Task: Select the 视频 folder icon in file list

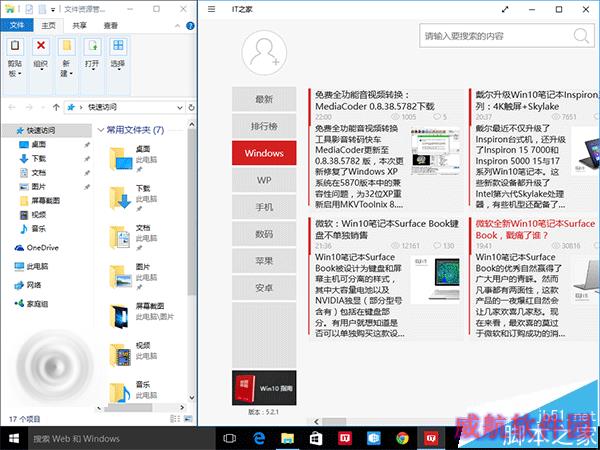Action: point(121,355)
